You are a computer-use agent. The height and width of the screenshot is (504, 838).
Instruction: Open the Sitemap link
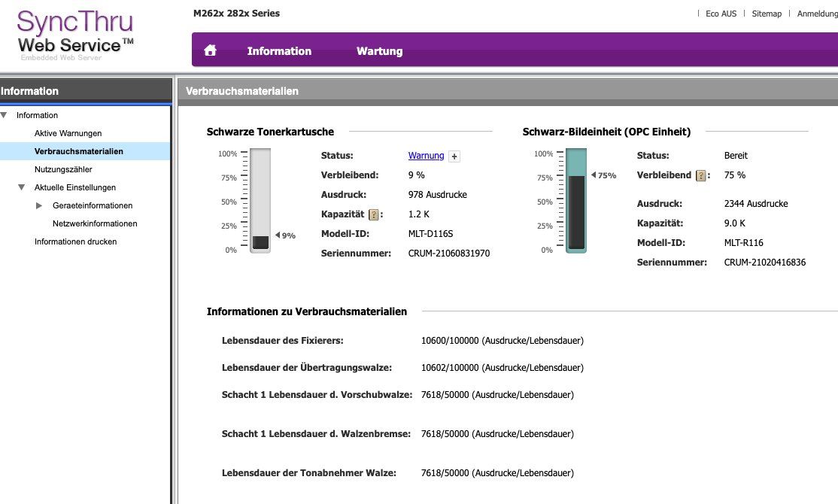click(767, 14)
